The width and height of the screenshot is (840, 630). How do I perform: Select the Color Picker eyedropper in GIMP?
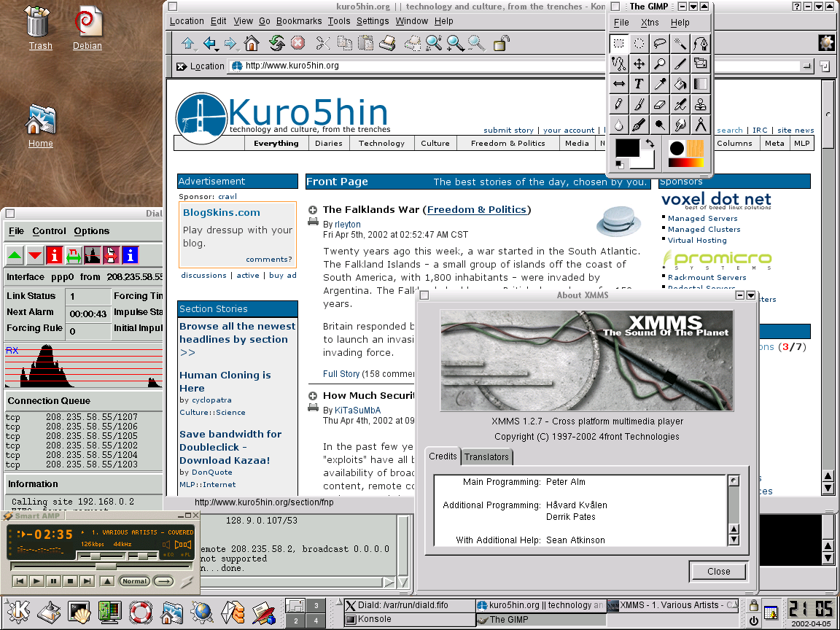point(659,84)
